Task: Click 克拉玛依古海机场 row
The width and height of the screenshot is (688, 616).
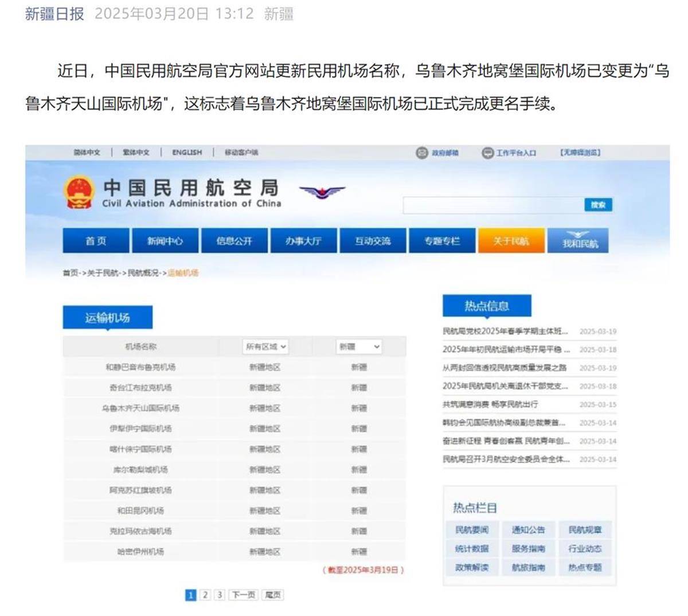Action: pyautogui.click(x=234, y=531)
